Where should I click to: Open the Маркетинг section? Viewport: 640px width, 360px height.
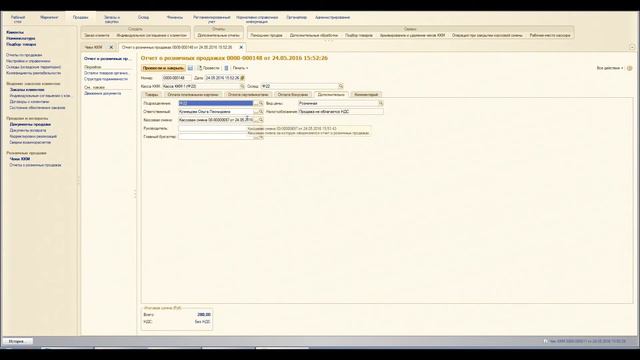(x=49, y=18)
